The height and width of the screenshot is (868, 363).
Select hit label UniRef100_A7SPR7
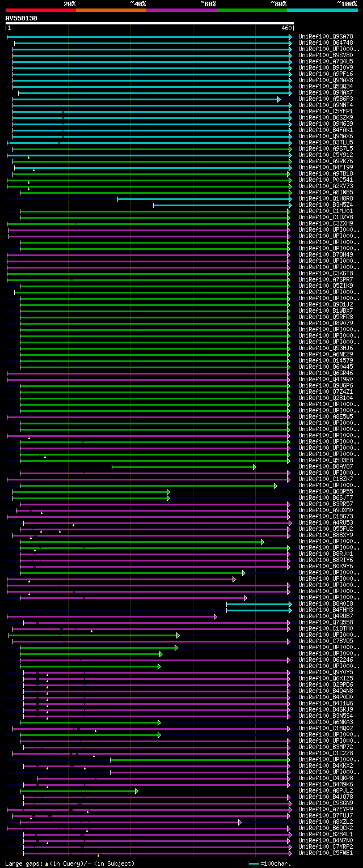tap(326, 279)
